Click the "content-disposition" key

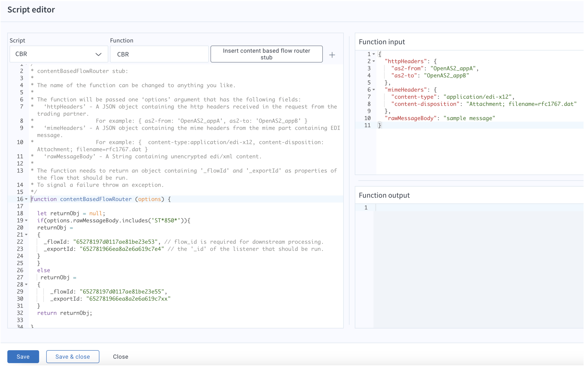click(x=425, y=104)
